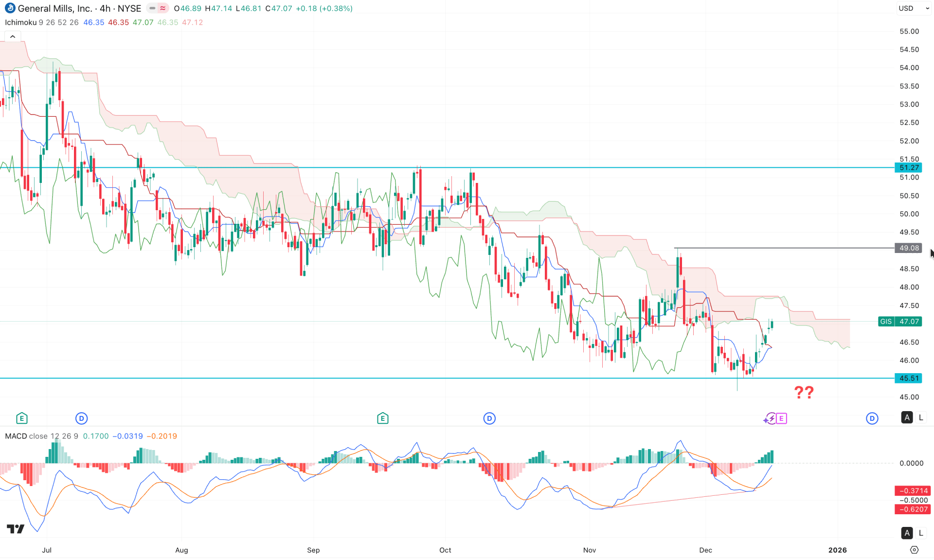Click the TradingView logo watermark

click(x=15, y=529)
